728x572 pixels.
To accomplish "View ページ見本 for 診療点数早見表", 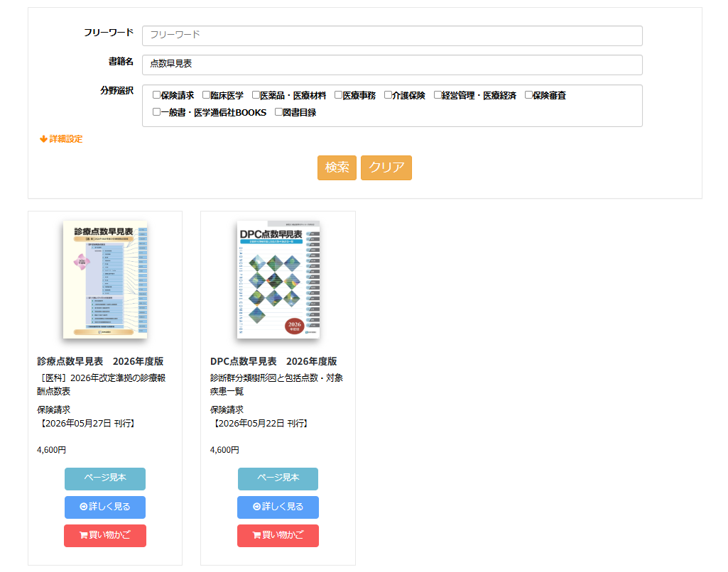I will click(105, 479).
